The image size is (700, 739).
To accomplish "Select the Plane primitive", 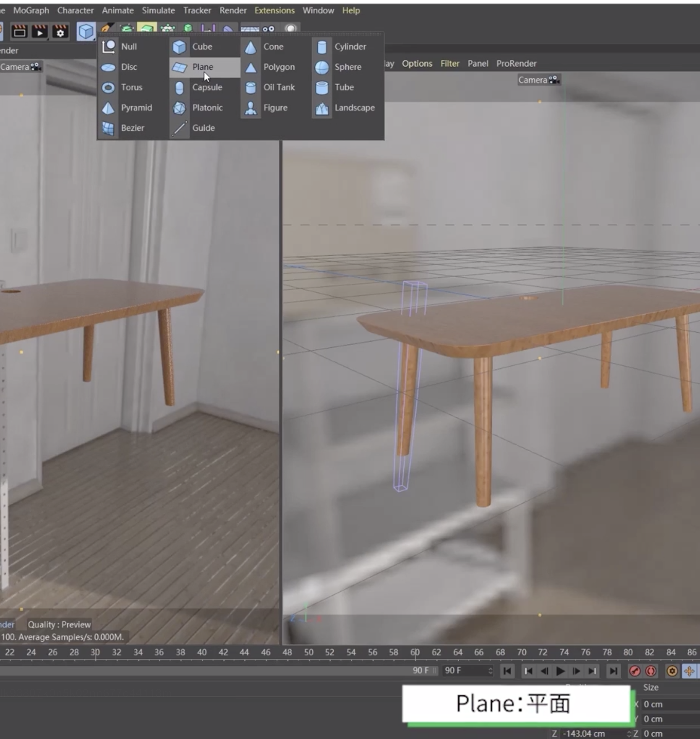I will tap(205, 67).
